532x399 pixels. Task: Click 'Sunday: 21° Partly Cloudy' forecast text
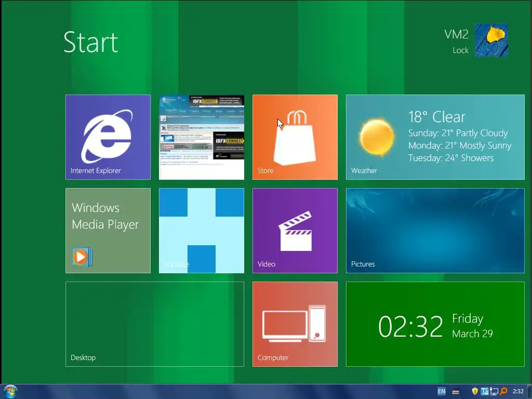tap(458, 133)
